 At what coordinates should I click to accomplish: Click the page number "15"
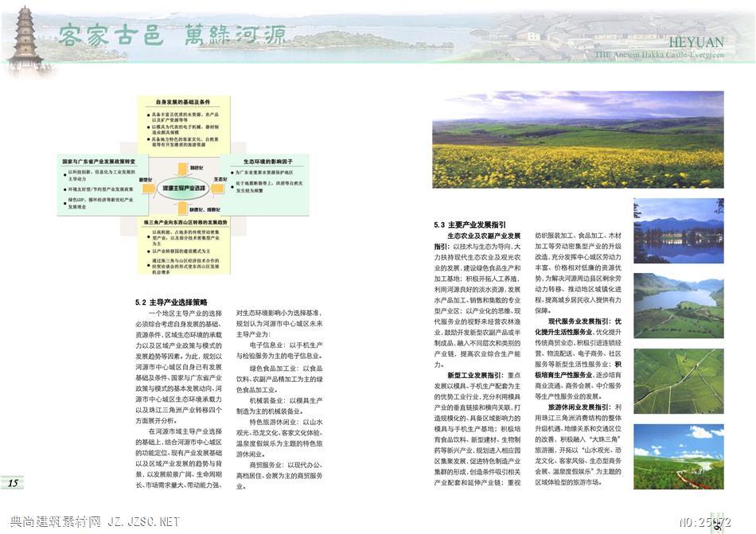click(13, 483)
